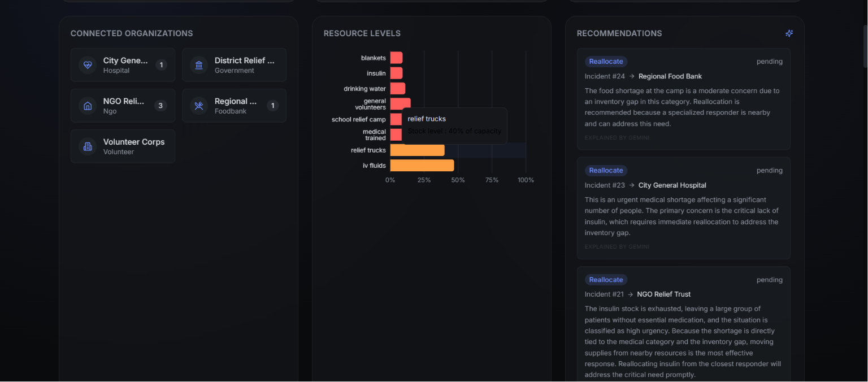
Task: Click the blankets red bar in chart
Action: click(x=397, y=58)
